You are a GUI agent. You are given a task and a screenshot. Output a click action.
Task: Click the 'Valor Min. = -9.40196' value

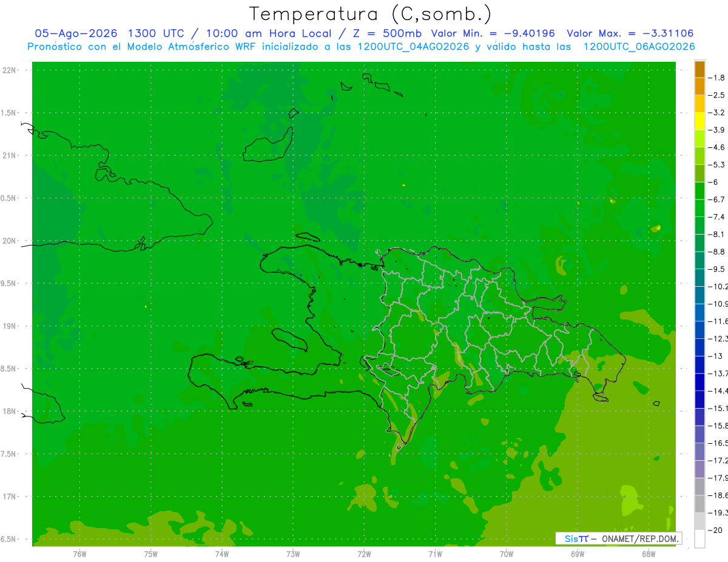click(493, 34)
